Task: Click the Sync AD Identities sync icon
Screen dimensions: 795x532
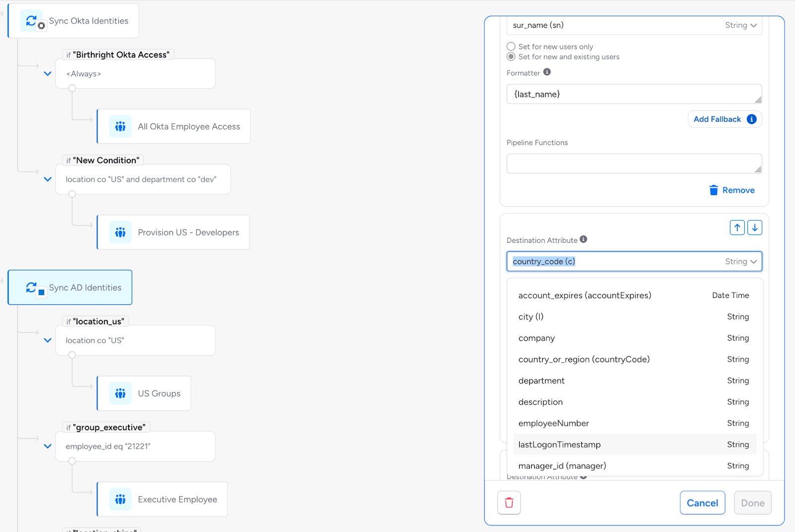Action: click(31, 288)
